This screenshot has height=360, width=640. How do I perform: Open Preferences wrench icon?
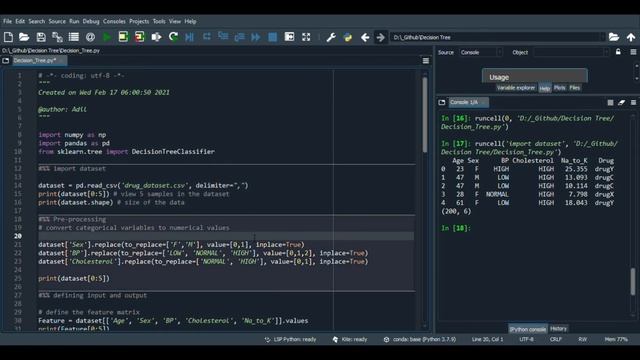(331, 37)
